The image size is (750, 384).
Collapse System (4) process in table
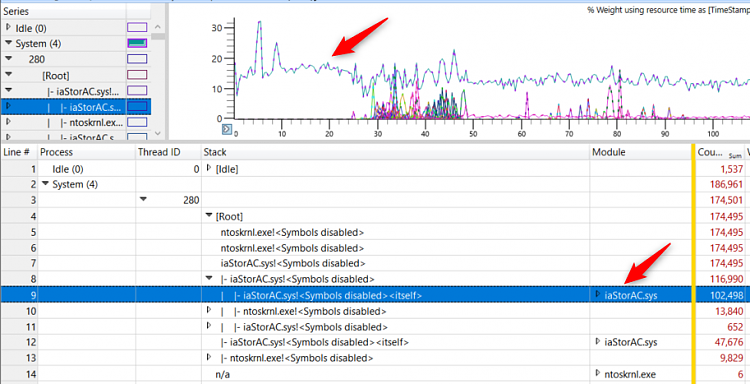45,184
